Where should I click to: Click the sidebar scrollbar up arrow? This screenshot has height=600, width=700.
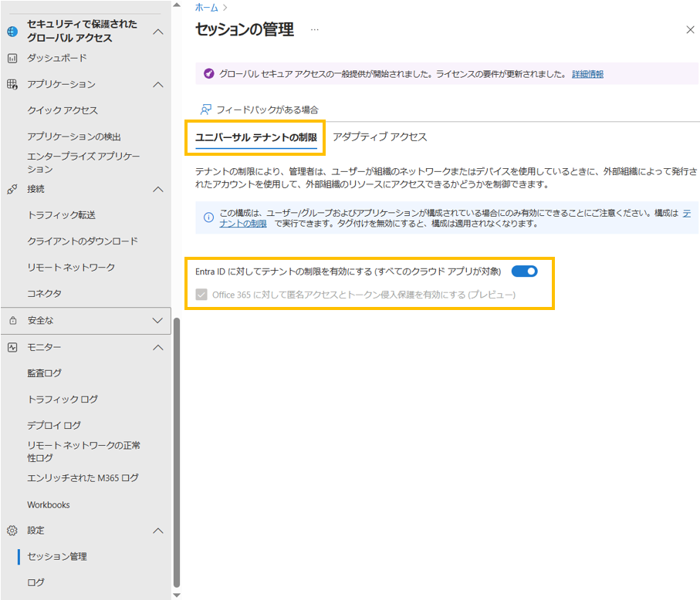(x=177, y=5)
